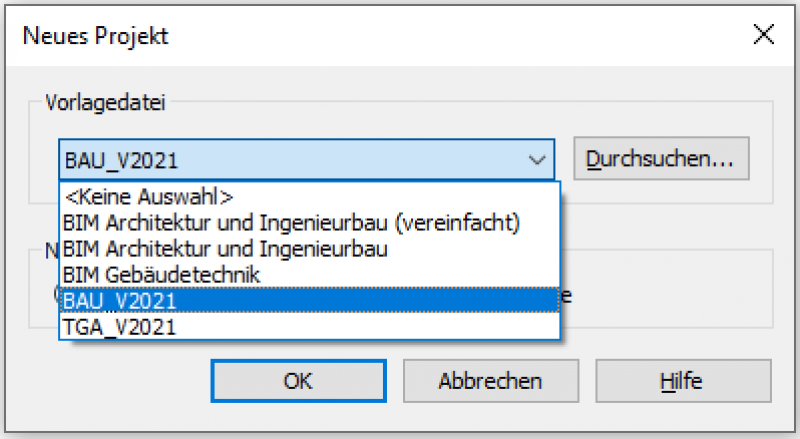Open file browser with Durchsuchen button
The width and height of the screenshot is (800, 439).
(660, 159)
